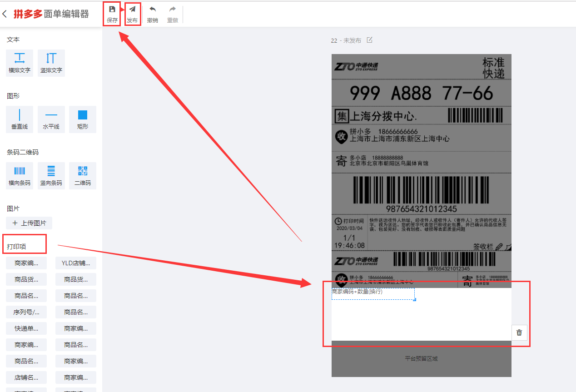Add horizontal text with 横排文字
The image size is (576, 392).
click(x=20, y=63)
